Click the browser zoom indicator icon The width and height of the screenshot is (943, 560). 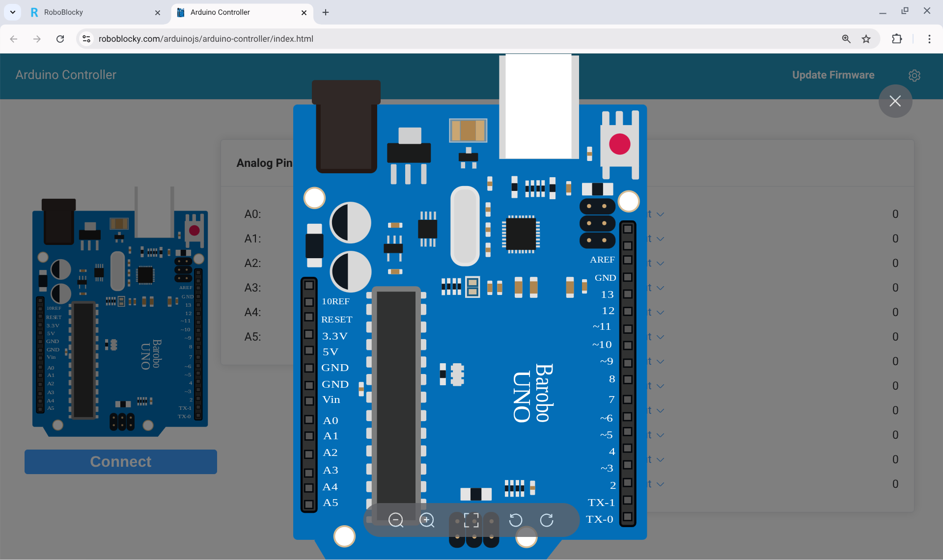coord(846,39)
